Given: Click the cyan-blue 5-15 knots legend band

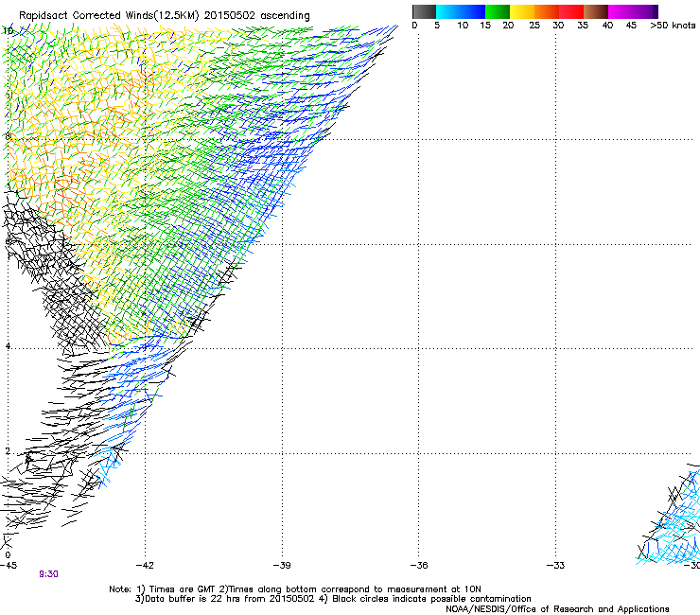Looking at the screenshot, I should tap(461, 11).
